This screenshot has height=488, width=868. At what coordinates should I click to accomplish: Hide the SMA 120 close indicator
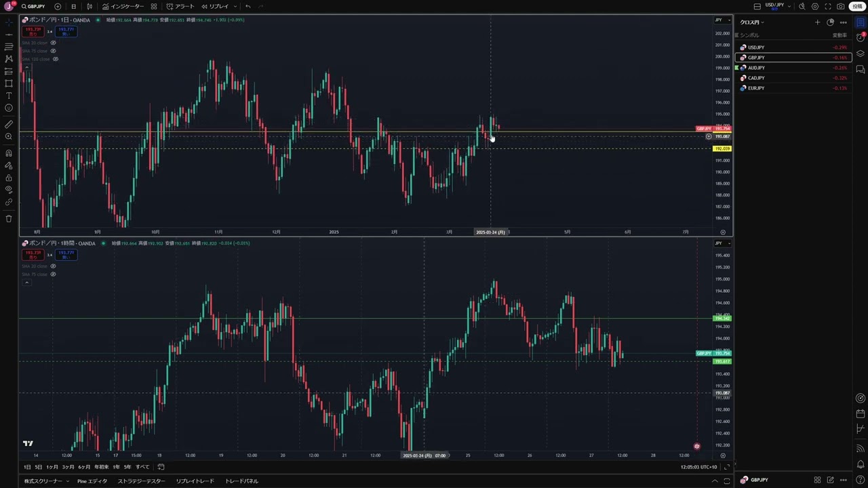click(x=56, y=59)
